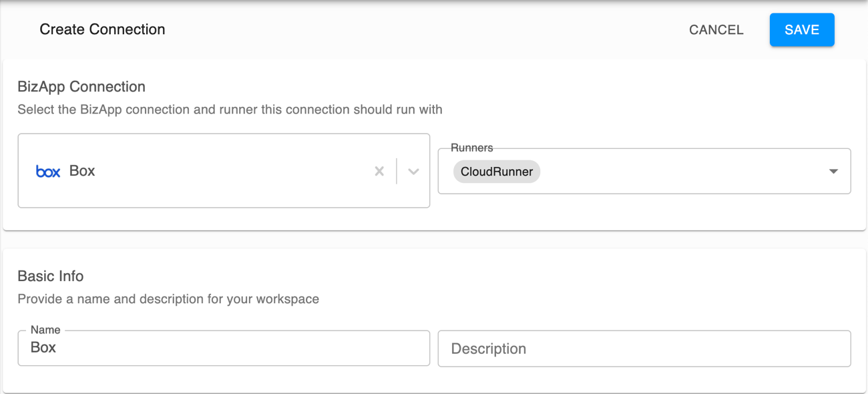Clear the selected Box BizApp

click(x=379, y=171)
